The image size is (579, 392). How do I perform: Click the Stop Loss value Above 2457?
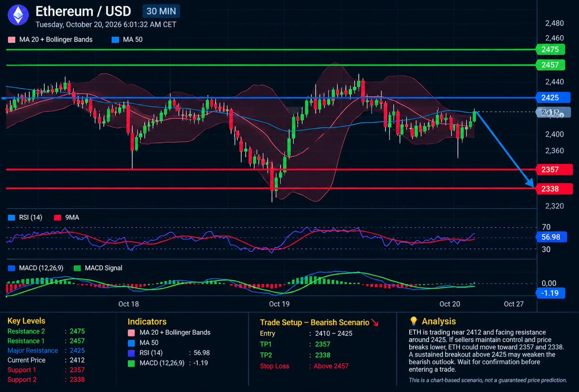tap(331, 366)
